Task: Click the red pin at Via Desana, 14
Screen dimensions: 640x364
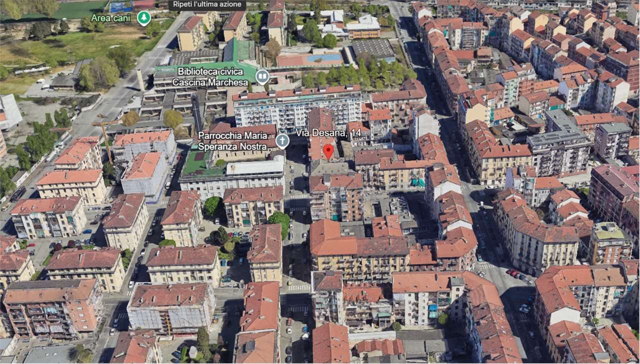Action: click(328, 151)
